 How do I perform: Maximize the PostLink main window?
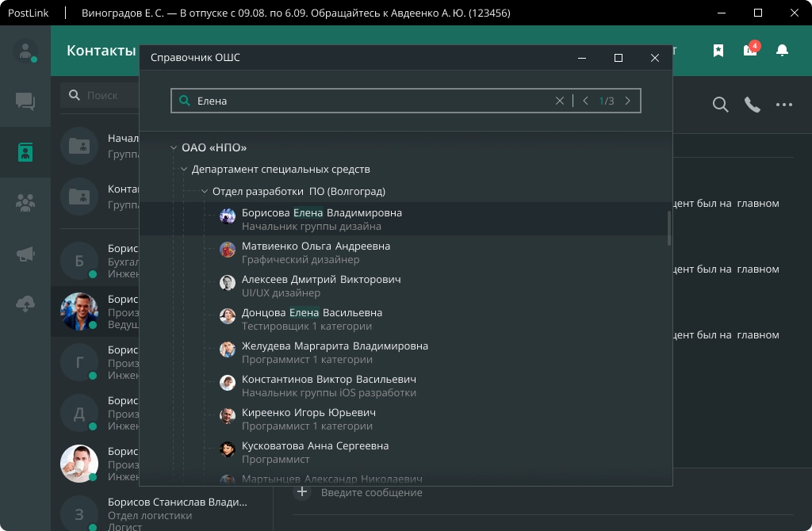(x=757, y=13)
